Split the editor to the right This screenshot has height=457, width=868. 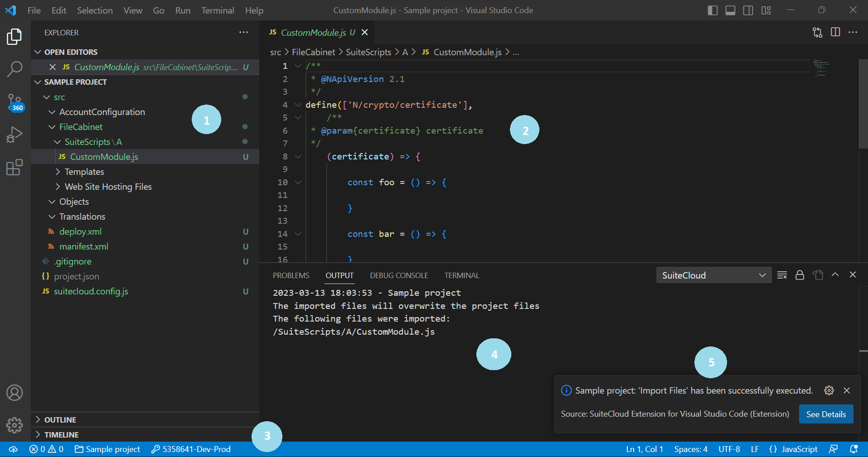tap(835, 33)
